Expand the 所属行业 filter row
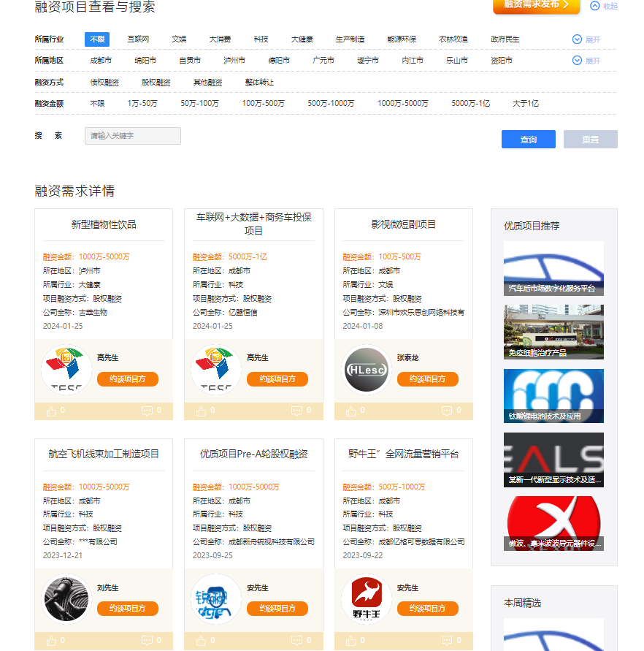The height and width of the screenshot is (651, 644). [586, 39]
